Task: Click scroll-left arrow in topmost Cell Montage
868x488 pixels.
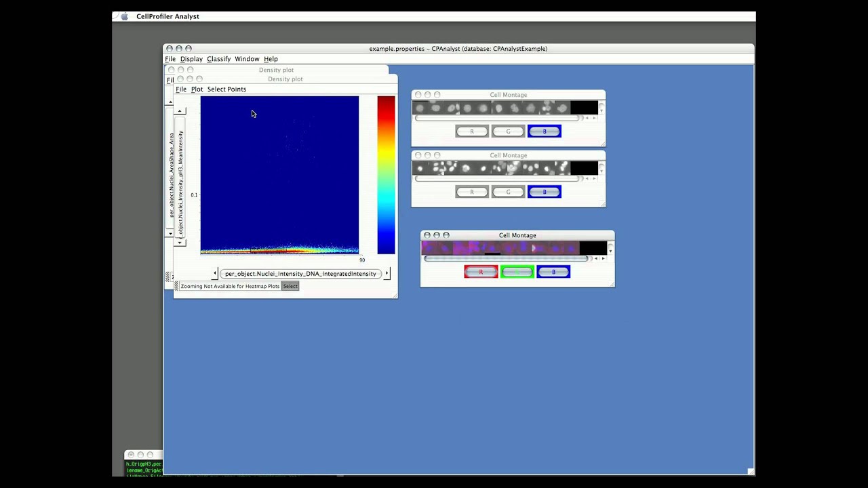Action: pos(587,118)
